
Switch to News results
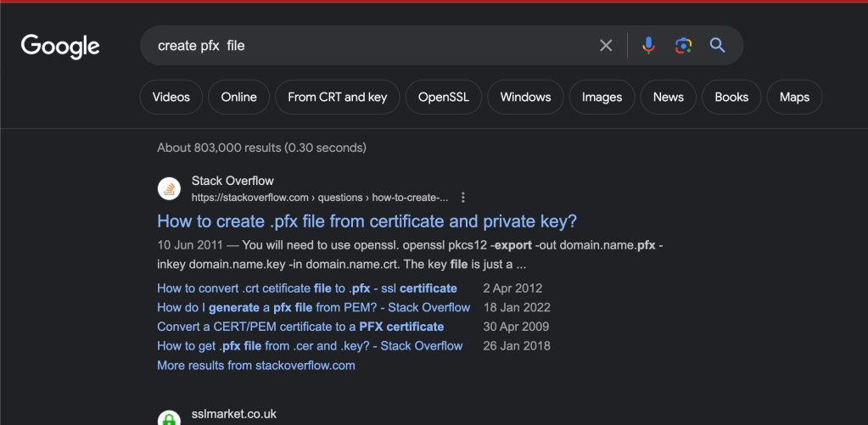pyautogui.click(x=668, y=98)
